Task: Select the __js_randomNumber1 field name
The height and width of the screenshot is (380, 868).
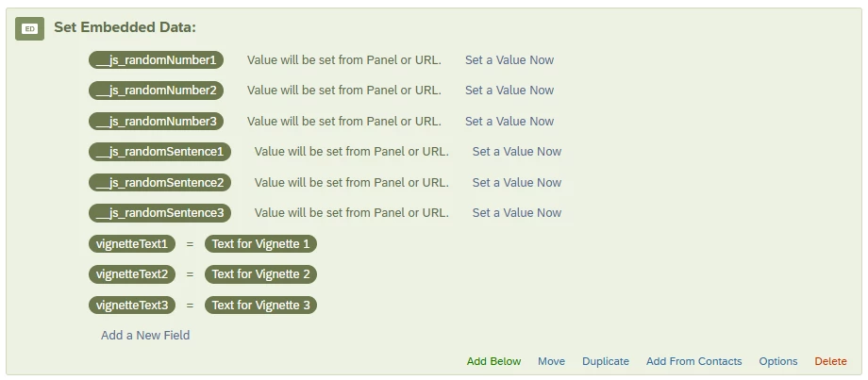Action: click(x=156, y=60)
